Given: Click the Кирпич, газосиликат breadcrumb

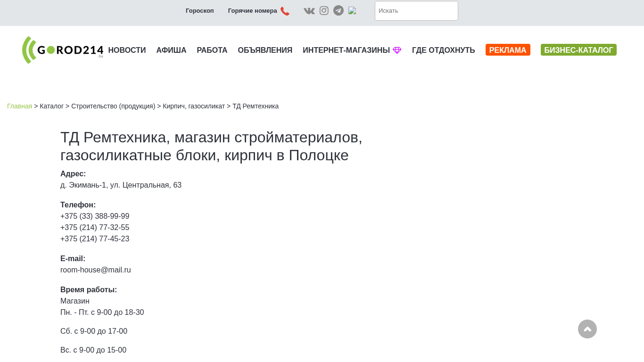Looking at the screenshot, I should coord(194,106).
